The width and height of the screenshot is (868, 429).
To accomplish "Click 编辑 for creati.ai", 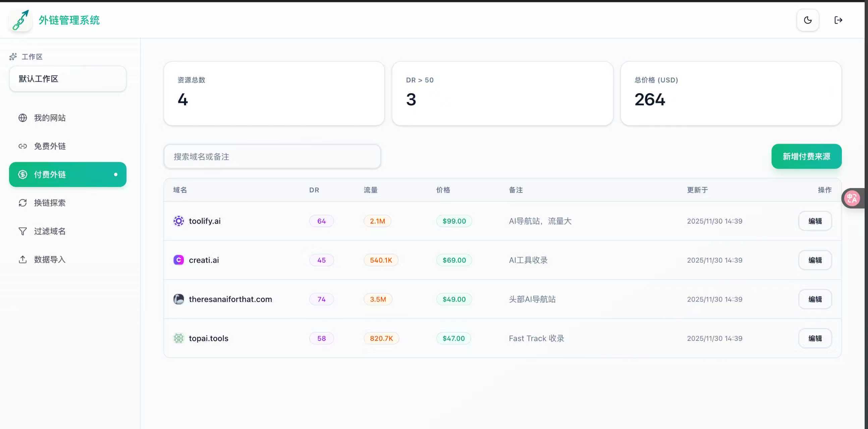I will [x=815, y=260].
